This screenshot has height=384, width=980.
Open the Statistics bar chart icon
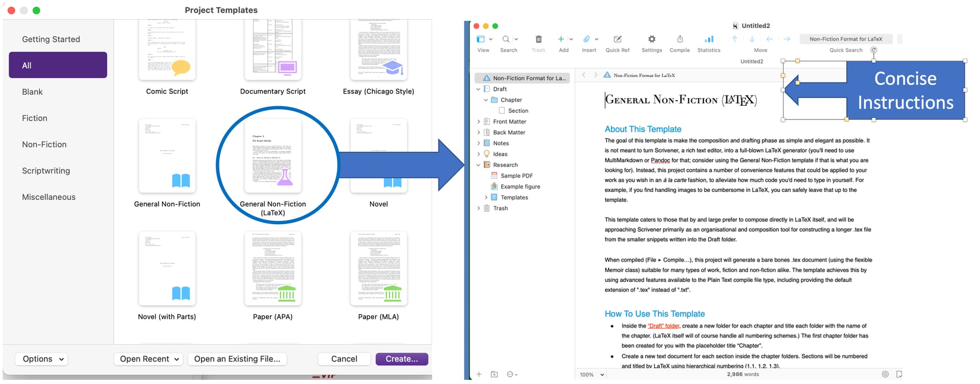coord(709,39)
